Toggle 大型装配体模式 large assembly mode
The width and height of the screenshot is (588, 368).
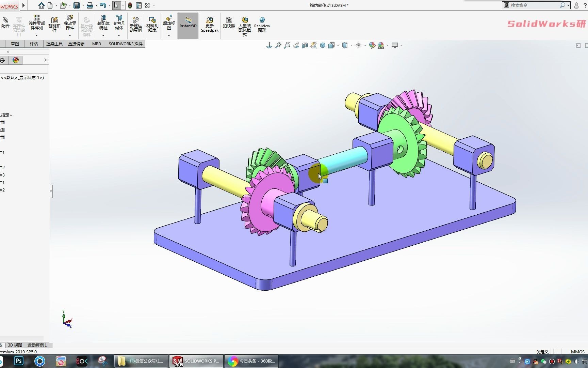coord(244,26)
